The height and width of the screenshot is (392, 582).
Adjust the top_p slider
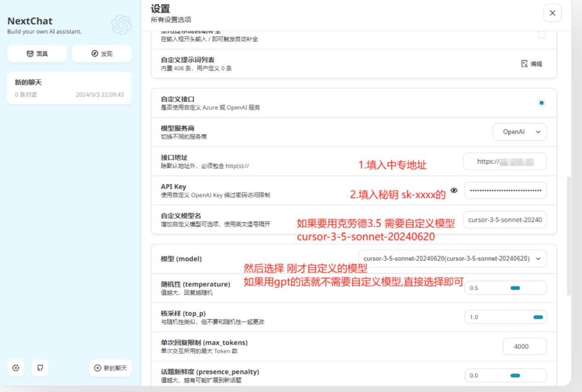tap(506, 317)
